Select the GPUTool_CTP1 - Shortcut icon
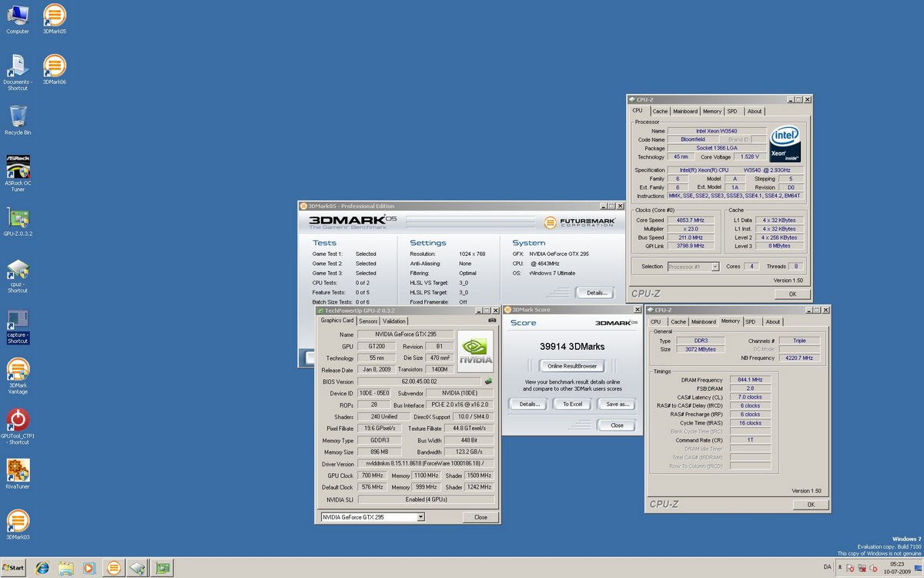Screen dimensions: 924x578 click(17, 427)
